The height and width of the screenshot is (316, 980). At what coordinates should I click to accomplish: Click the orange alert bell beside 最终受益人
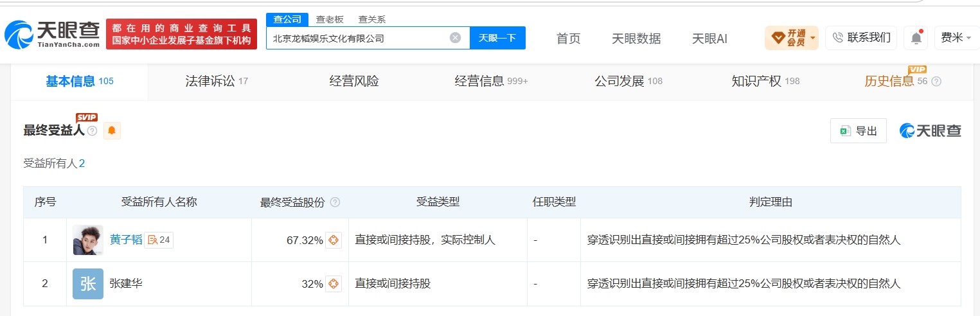(x=112, y=130)
